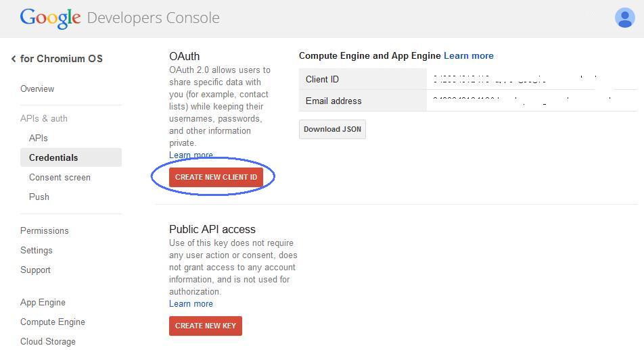Screen dimensions: 644x350
Task: Open the Consent screen page
Action: (x=60, y=177)
